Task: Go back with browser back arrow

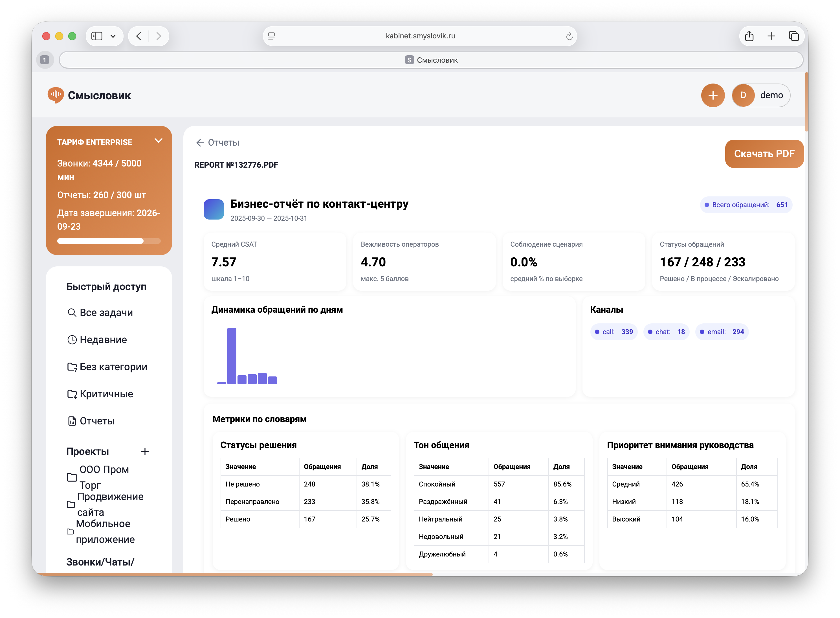Action: [139, 36]
